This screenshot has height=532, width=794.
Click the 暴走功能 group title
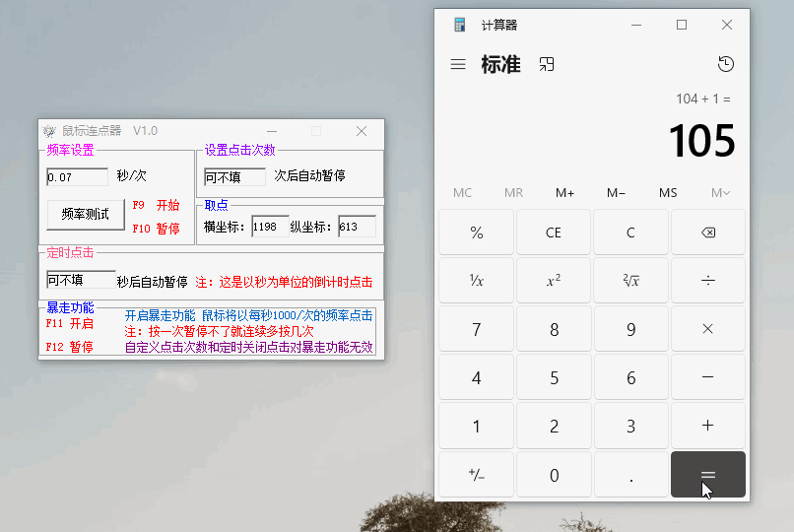click(70, 307)
